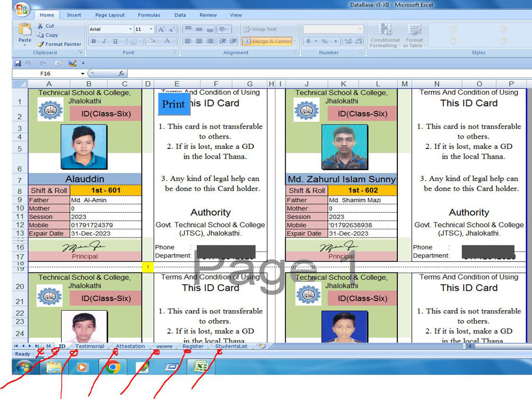
Task: Click the Redo arrow icon
Action: point(43,63)
